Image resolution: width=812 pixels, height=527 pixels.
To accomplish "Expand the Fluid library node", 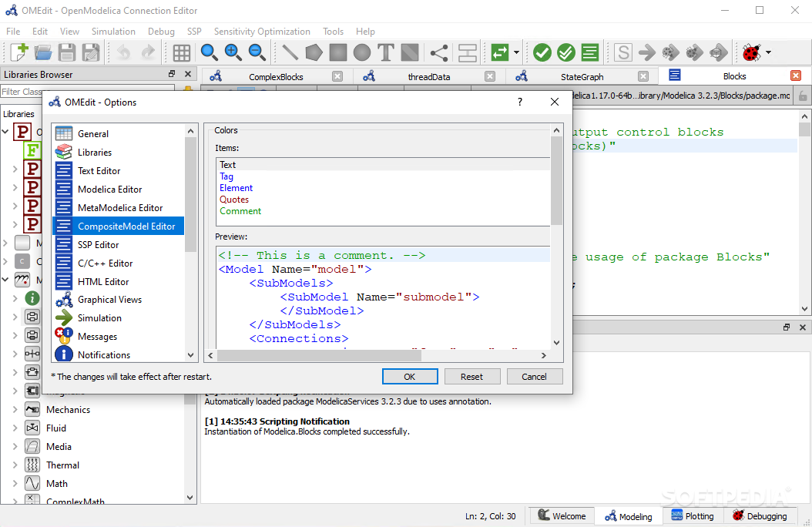I will 15,428.
